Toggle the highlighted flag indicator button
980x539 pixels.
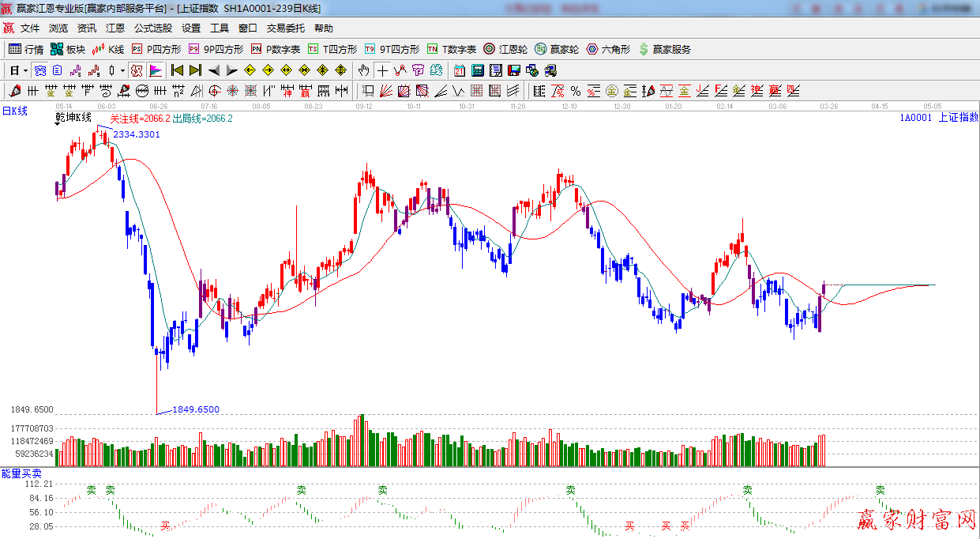155,70
